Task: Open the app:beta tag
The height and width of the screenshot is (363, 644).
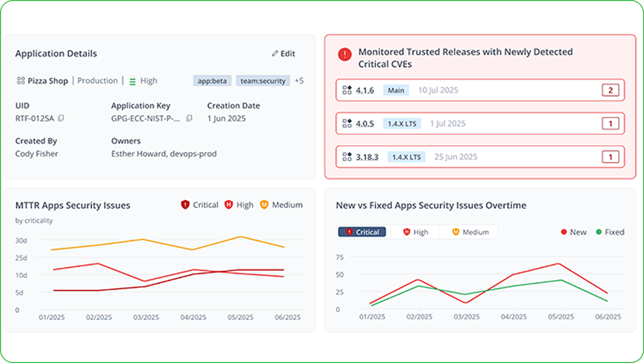Action: pos(212,81)
